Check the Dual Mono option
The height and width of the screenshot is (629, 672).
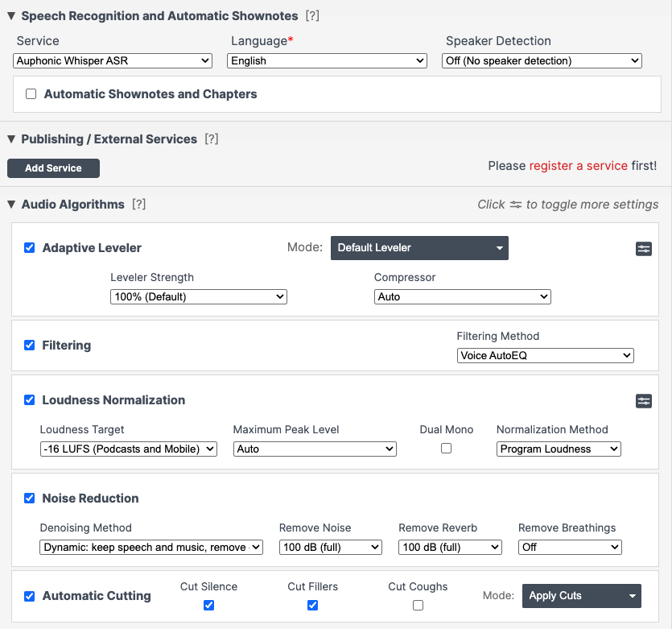tap(446, 449)
